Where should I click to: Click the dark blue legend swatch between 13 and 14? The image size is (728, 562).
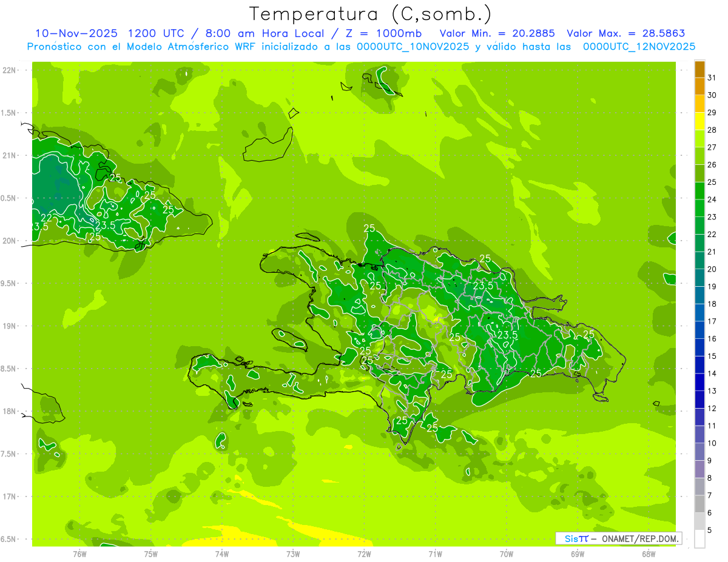pos(699,382)
